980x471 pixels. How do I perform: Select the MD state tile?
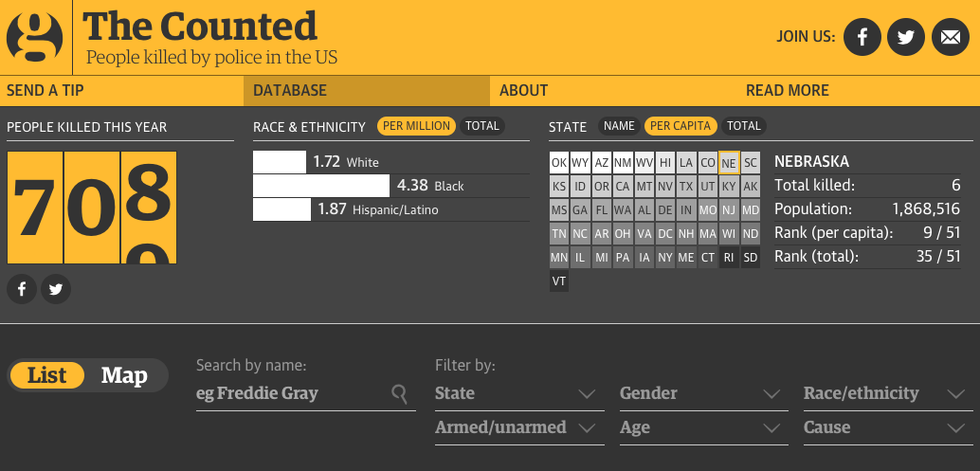[751, 210]
